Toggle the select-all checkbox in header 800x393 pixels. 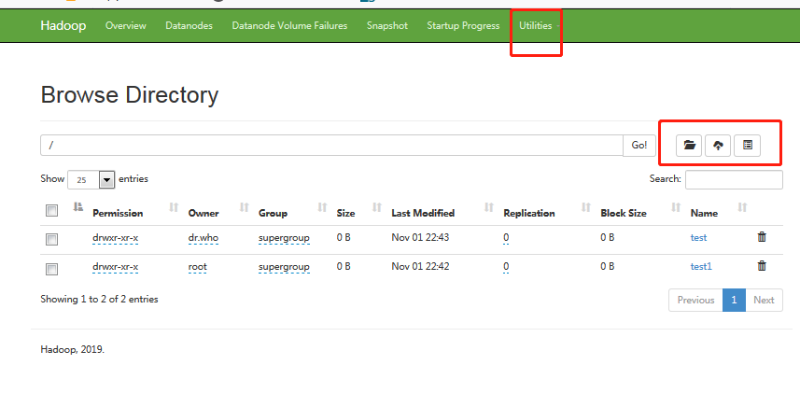(x=52, y=210)
